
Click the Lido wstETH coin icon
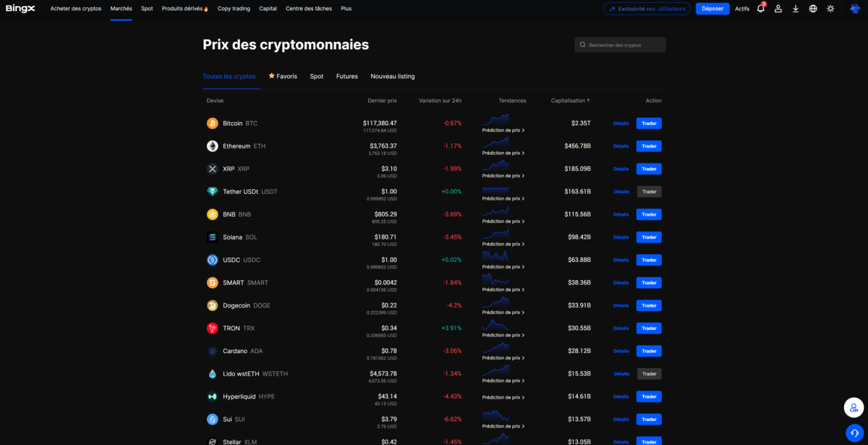(x=213, y=374)
